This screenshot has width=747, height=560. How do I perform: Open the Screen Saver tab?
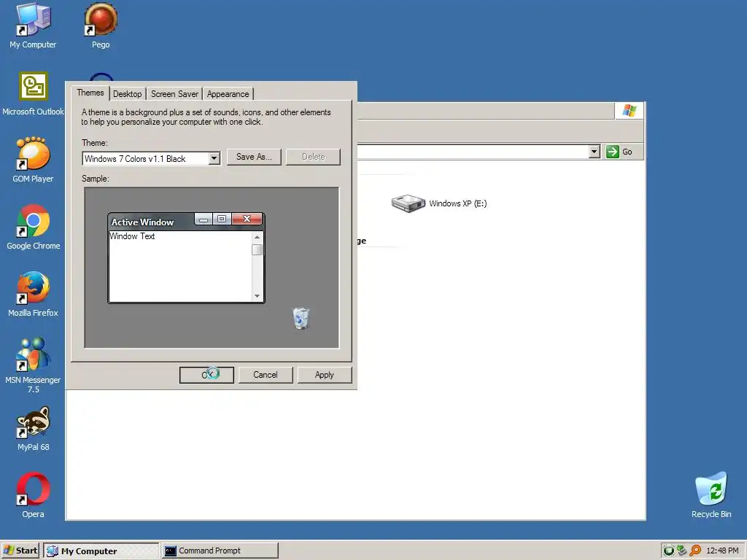(174, 94)
